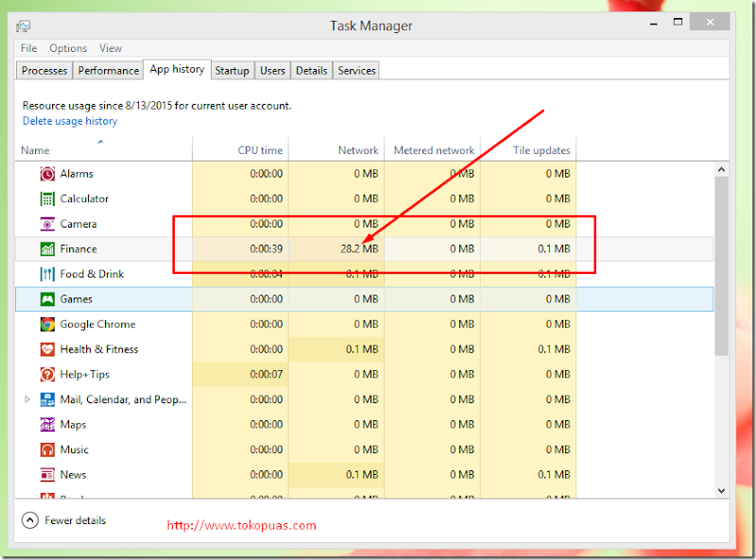Click the News app icon
The width and height of the screenshot is (756, 560).
(47, 474)
